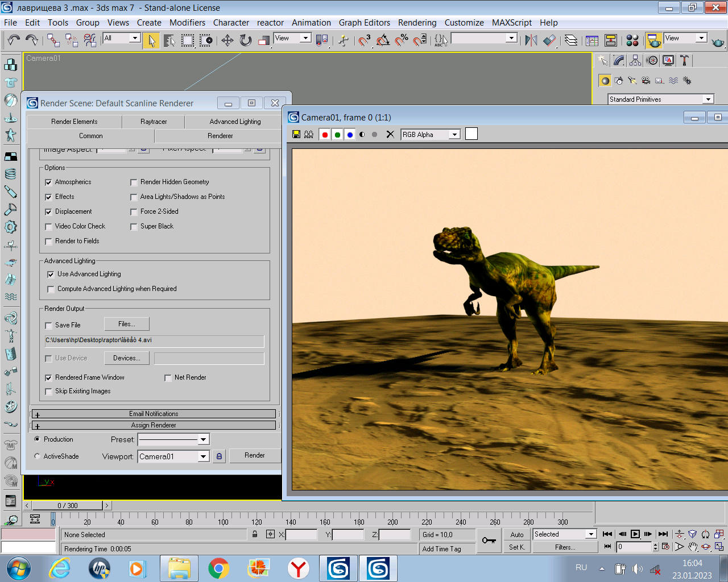Toggle the Angle Snap tool

[x=383, y=40]
